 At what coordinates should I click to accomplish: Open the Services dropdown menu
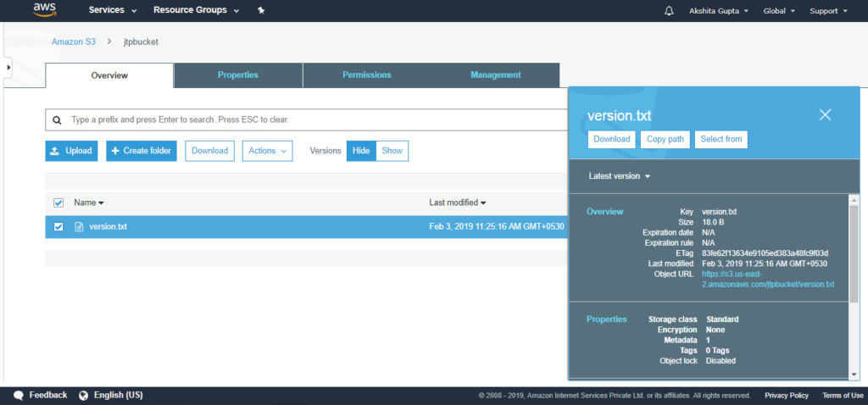point(113,10)
